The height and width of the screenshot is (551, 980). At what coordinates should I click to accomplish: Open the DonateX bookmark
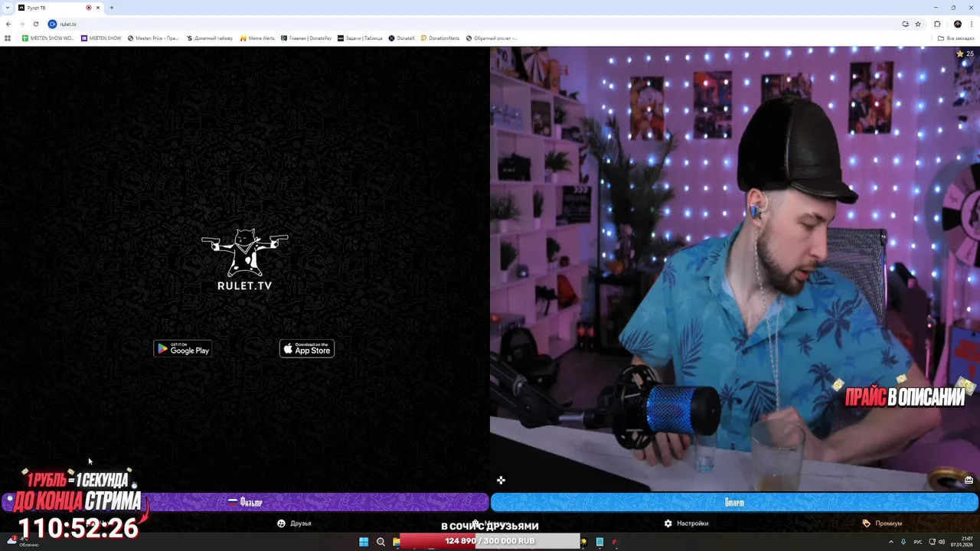(x=402, y=37)
